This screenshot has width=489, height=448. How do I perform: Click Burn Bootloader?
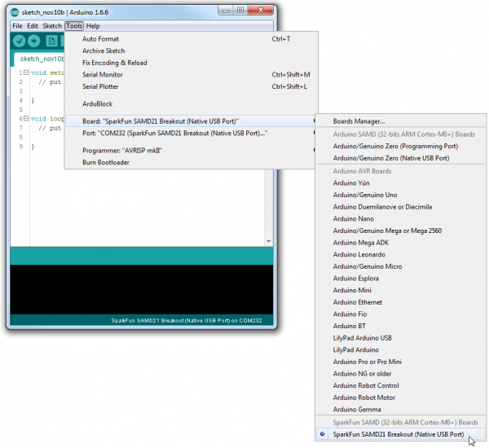(106, 162)
